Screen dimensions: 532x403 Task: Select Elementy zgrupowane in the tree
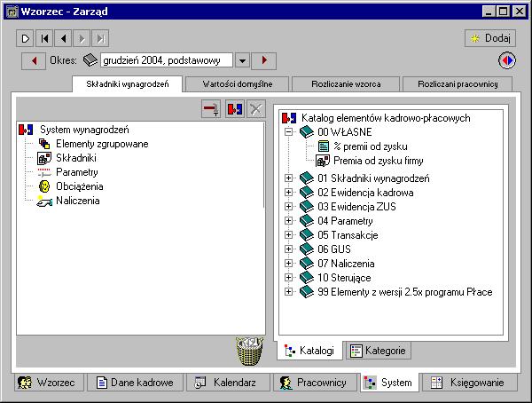click(x=102, y=144)
